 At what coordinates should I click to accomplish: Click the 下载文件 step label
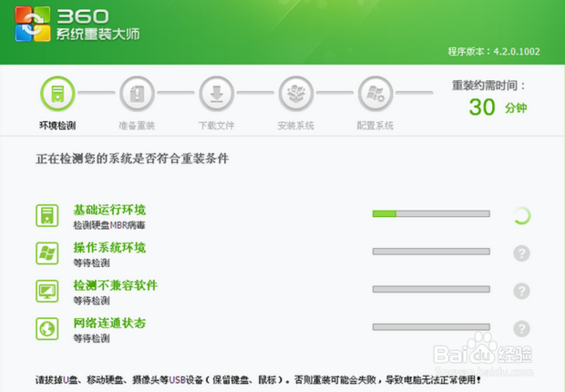pos(217,126)
